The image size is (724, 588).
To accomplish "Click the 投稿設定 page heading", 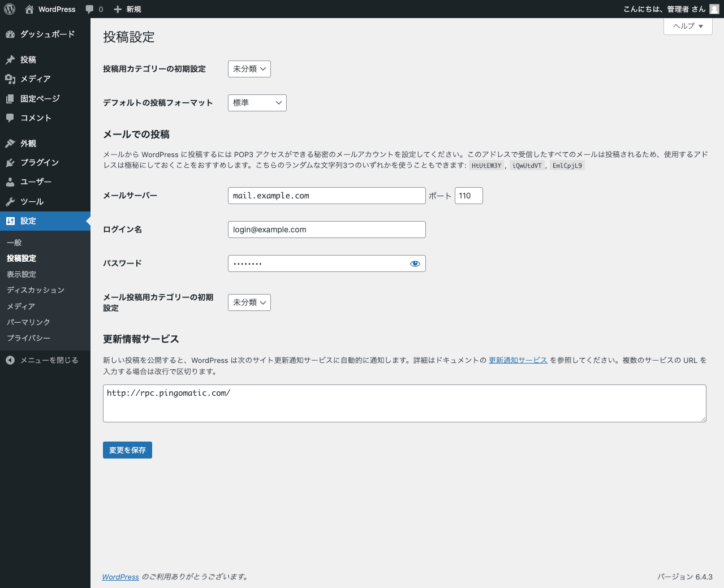I will pyautogui.click(x=129, y=37).
